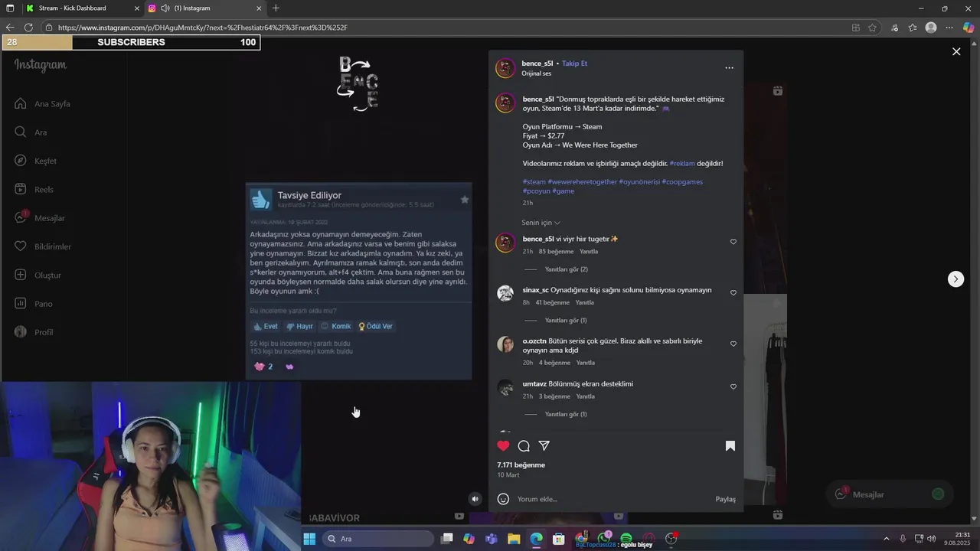Screen dimensions: 980x551
Task: Open the emoji picker in comment box
Action: click(503, 499)
